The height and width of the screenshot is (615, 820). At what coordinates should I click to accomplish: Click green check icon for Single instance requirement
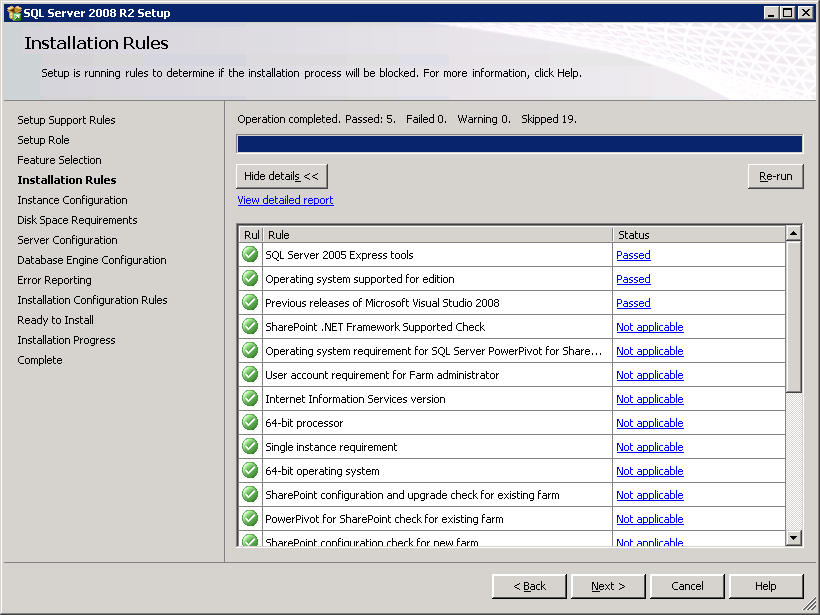(x=250, y=447)
